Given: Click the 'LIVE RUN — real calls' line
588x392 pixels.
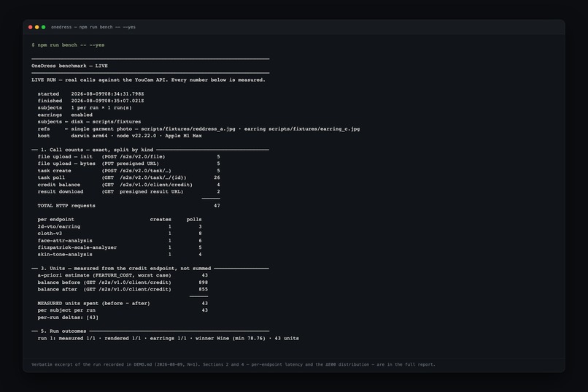Looking at the screenshot, I should [149, 80].
